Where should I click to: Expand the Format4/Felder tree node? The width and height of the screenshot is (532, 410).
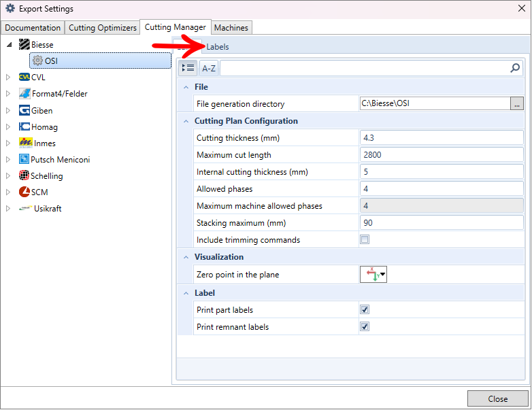[x=8, y=94]
